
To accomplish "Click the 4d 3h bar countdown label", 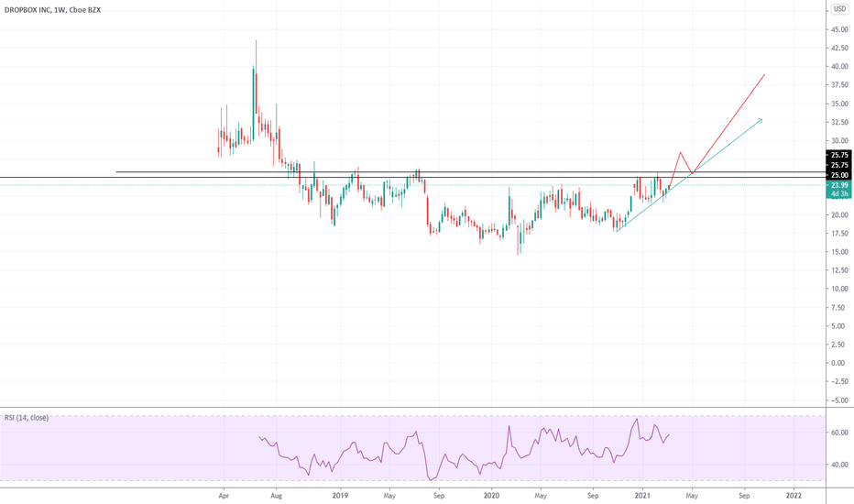I will tap(839, 194).
